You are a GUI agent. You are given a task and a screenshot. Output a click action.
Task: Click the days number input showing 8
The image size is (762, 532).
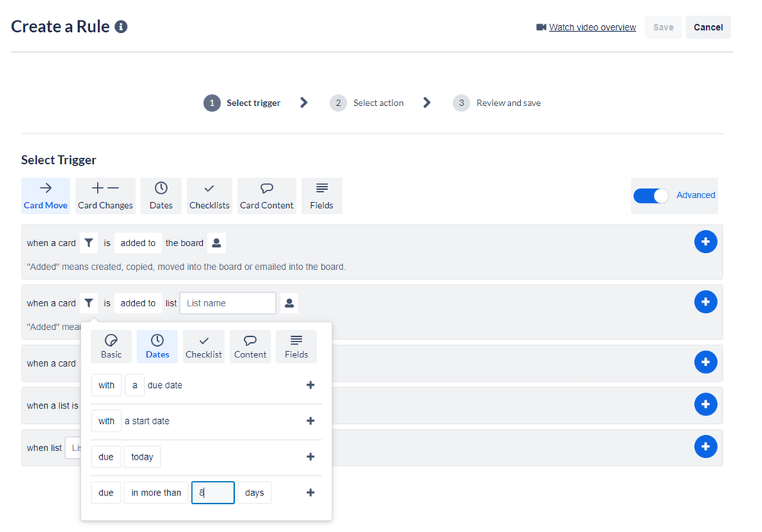tap(213, 492)
